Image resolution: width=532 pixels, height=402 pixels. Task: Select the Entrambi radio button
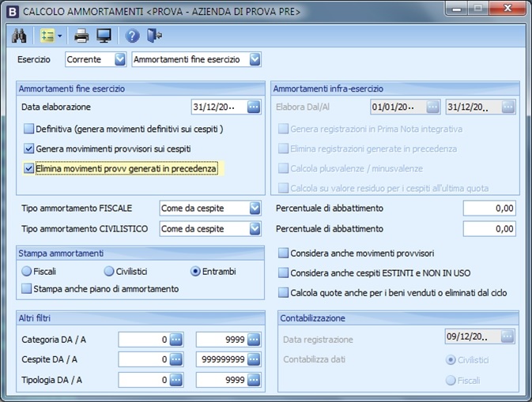195,271
